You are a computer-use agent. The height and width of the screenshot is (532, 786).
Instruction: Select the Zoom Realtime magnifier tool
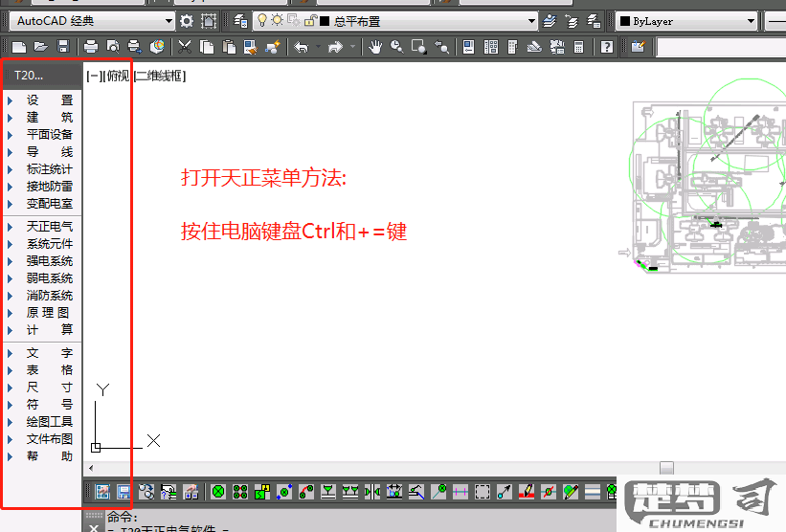pyautogui.click(x=397, y=47)
